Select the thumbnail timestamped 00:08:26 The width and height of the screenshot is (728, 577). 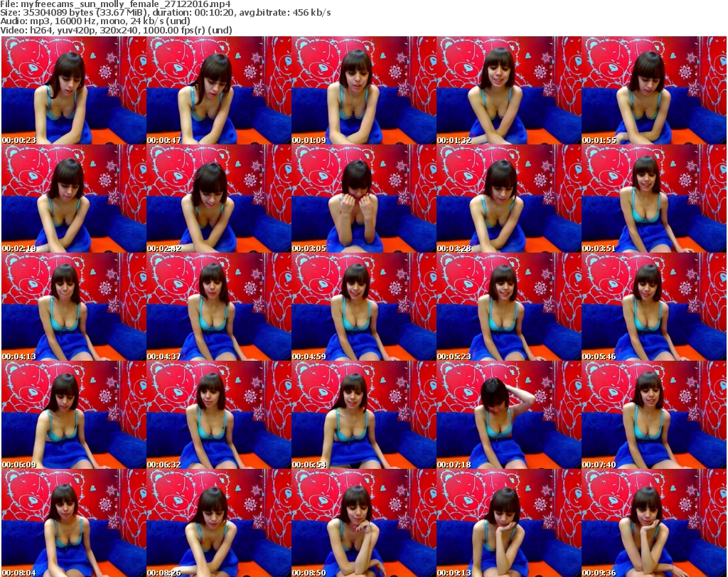[x=219, y=523]
